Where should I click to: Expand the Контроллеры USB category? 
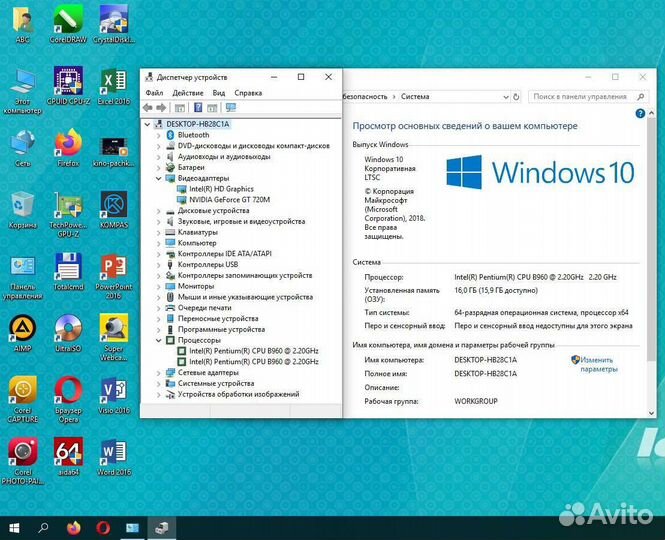point(158,265)
